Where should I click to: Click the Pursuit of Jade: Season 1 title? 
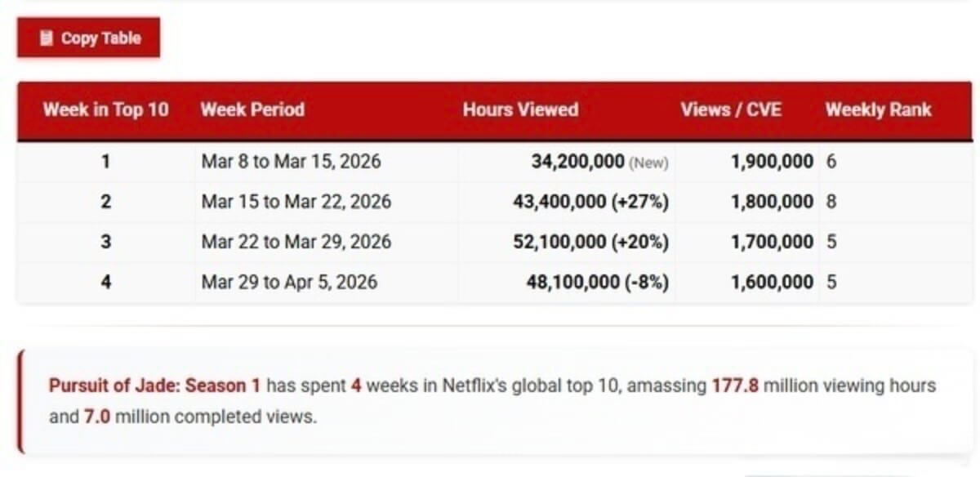pyautogui.click(x=154, y=386)
